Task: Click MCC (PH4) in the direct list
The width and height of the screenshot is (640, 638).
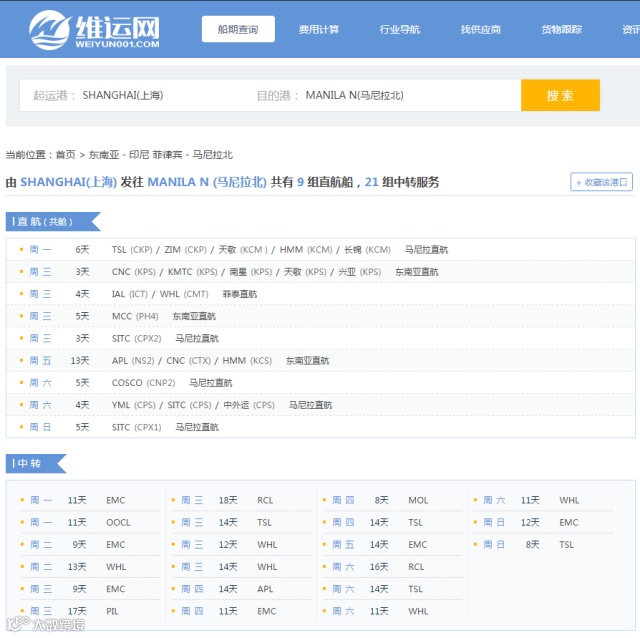Action: [x=135, y=316]
